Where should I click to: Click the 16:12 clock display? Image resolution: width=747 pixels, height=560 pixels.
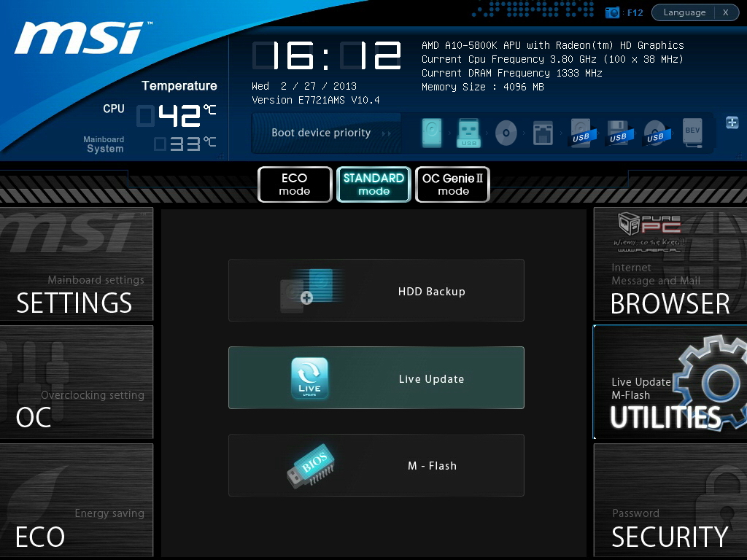tap(326, 55)
